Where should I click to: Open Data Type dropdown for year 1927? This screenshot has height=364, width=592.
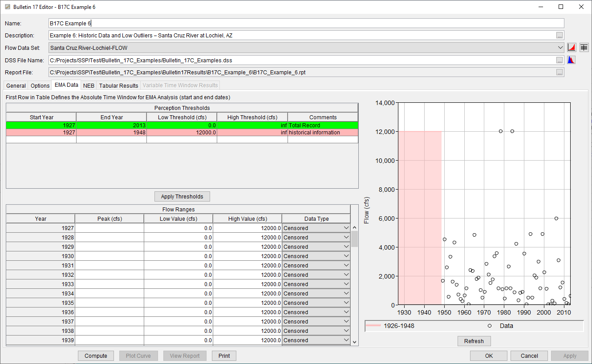(x=346, y=228)
